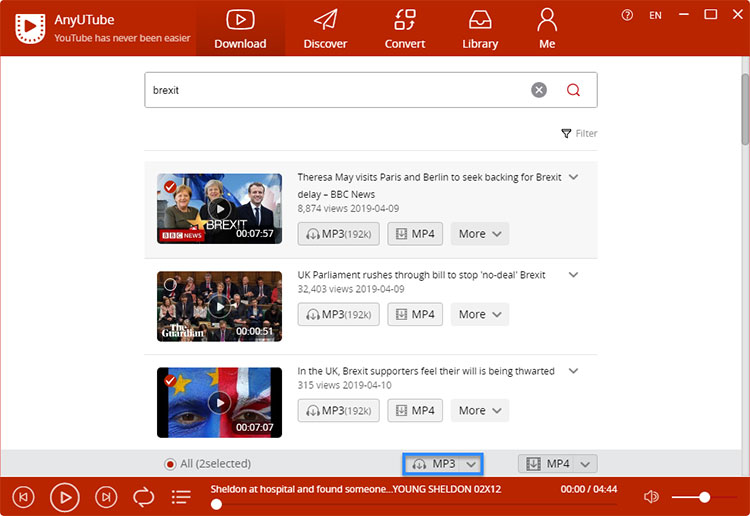Viewport: 750px width, 516px height.
Task: Open the Filter options
Action: click(x=579, y=133)
